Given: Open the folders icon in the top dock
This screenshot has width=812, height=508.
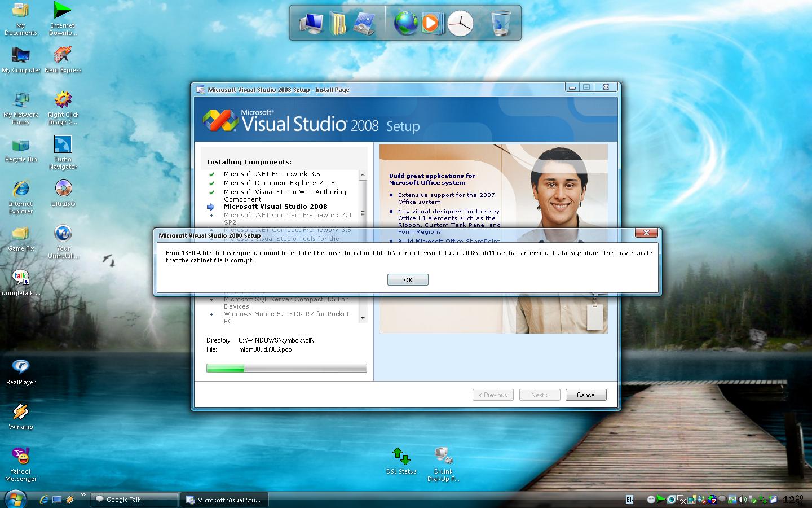Looking at the screenshot, I should tap(337, 23).
